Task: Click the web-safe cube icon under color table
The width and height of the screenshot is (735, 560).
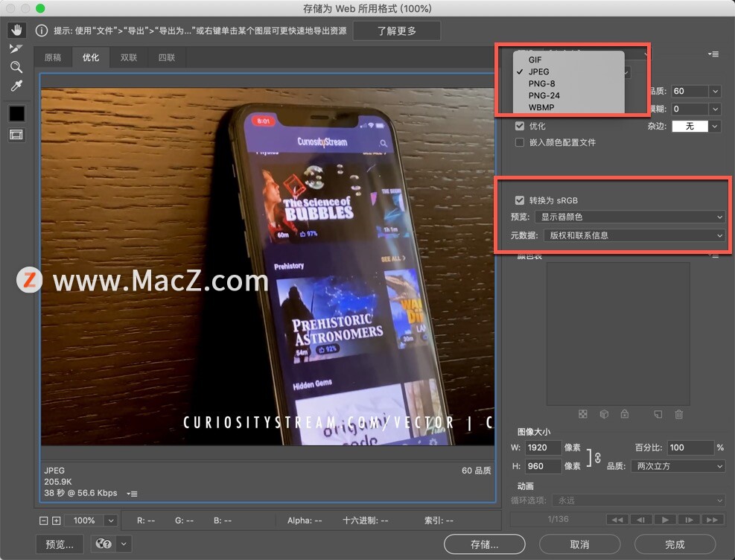Action: click(604, 414)
